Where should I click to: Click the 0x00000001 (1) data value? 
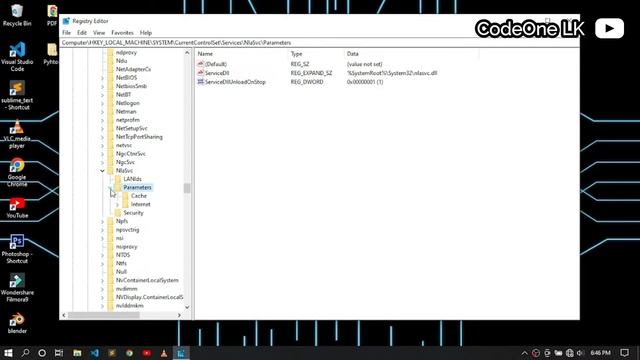(x=365, y=82)
